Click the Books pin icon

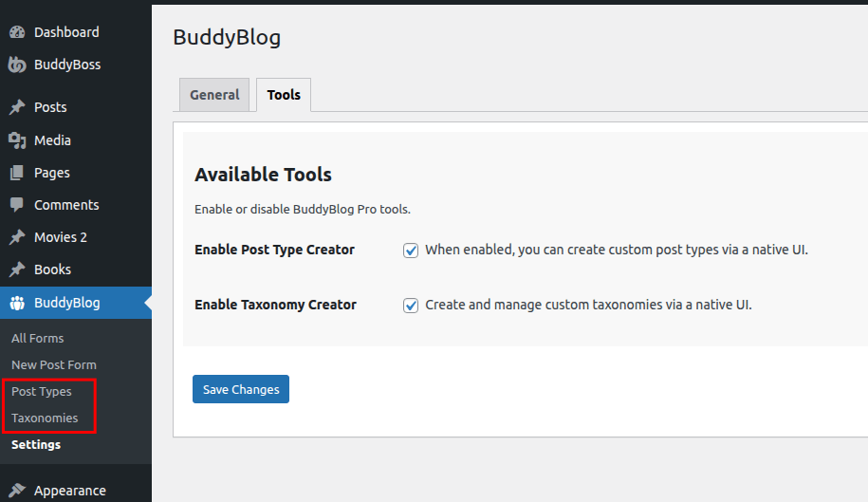click(17, 270)
